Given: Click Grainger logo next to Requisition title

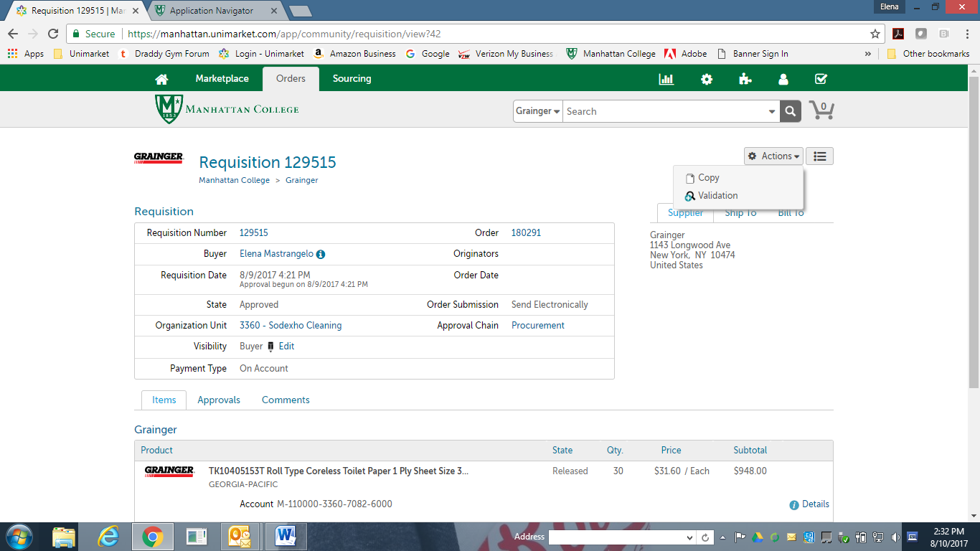Looking at the screenshot, I should [x=159, y=158].
